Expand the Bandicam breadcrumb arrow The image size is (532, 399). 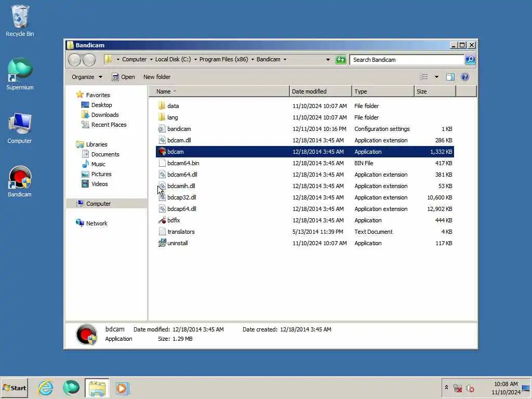click(x=285, y=60)
